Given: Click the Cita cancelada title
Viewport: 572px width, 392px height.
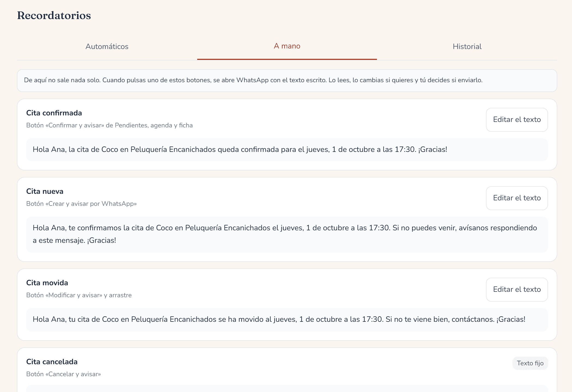Looking at the screenshot, I should pyautogui.click(x=52, y=362).
